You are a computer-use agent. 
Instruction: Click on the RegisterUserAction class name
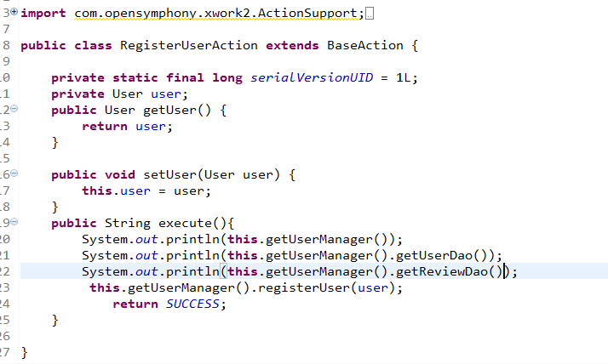pyautogui.click(x=188, y=45)
